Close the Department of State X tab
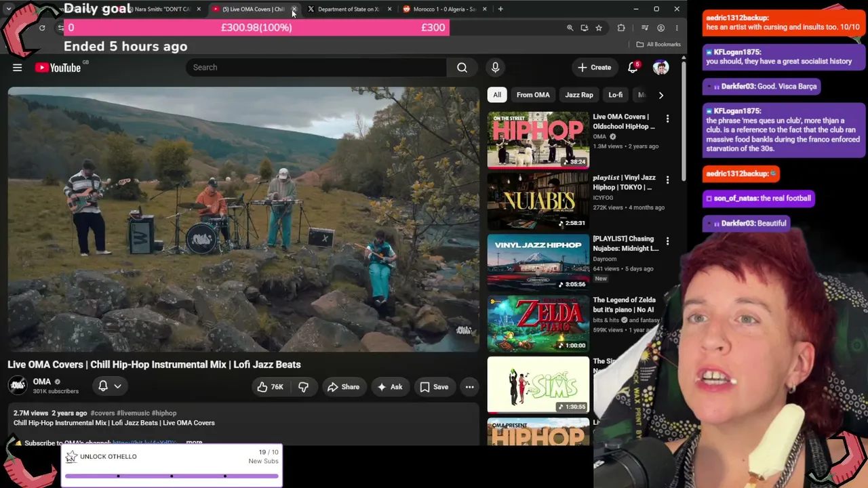 [x=389, y=9]
